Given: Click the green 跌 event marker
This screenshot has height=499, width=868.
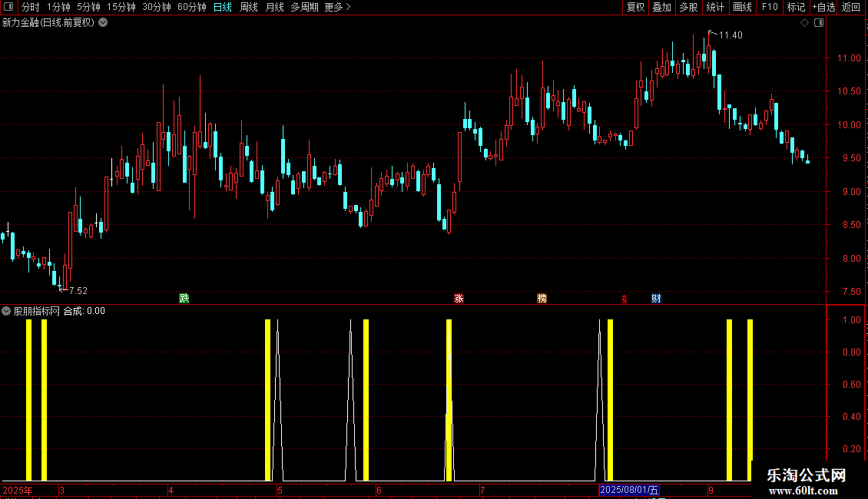Looking at the screenshot, I should click(184, 298).
